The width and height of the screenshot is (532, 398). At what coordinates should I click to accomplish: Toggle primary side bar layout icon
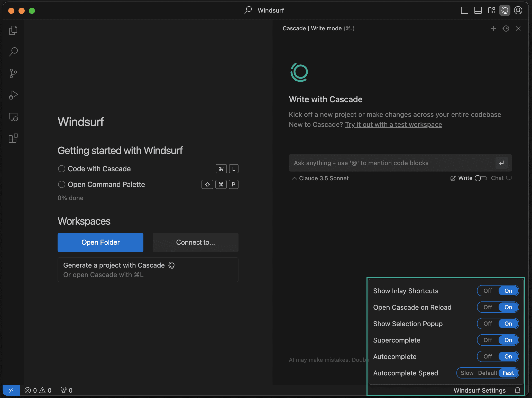tap(464, 11)
